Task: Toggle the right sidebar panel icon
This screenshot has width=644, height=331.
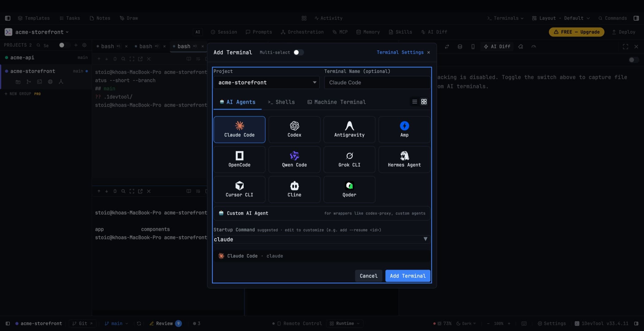Action: click(x=636, y=18)
